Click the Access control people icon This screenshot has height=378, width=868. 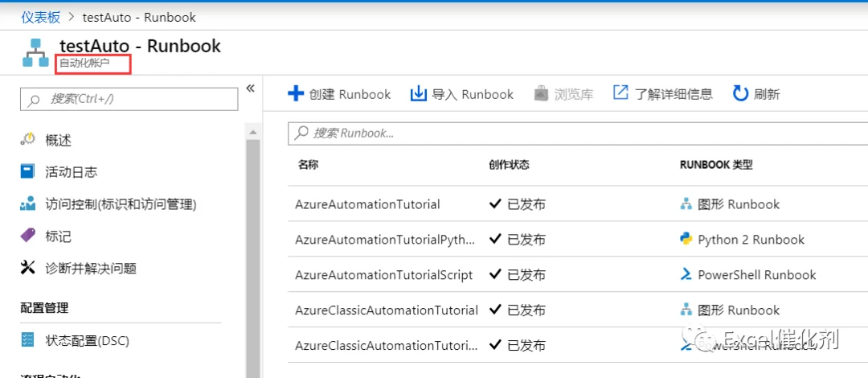(x=27, y=204)
